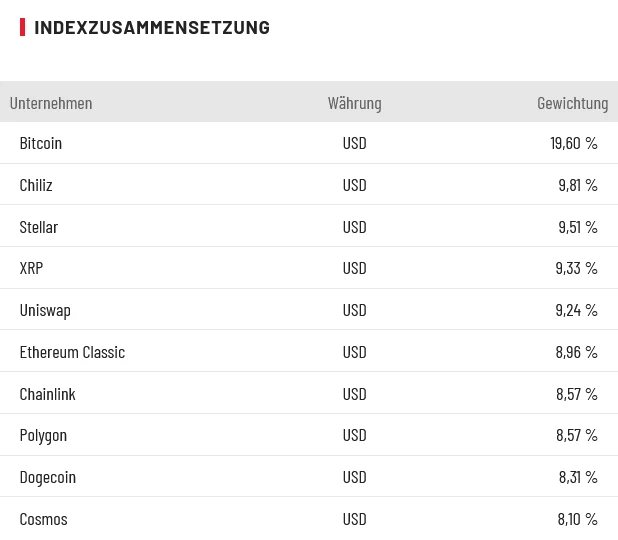Screen dimensions: 618x540
Task: Click the Indexzusammensetzung heading
Action: (152, 27)
